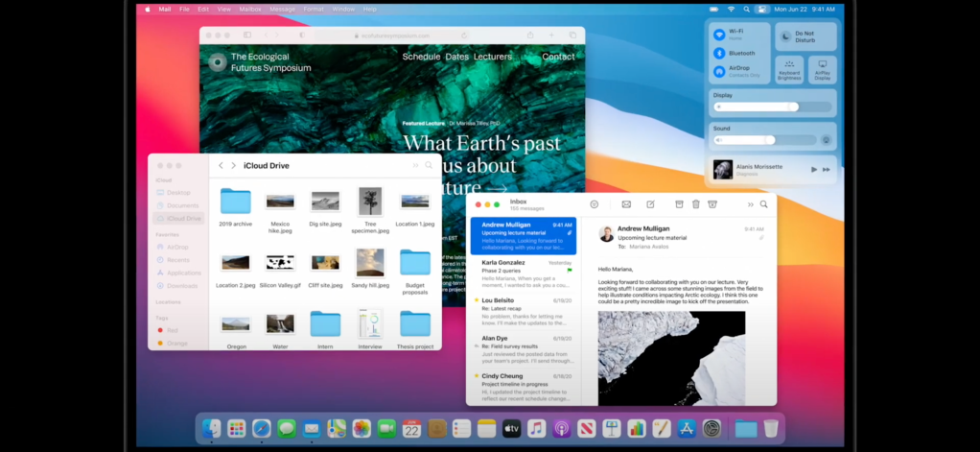980x452 pixels.
Task: Open Karla Gonzalez's email in the inbox
Action: pos(522,273)
